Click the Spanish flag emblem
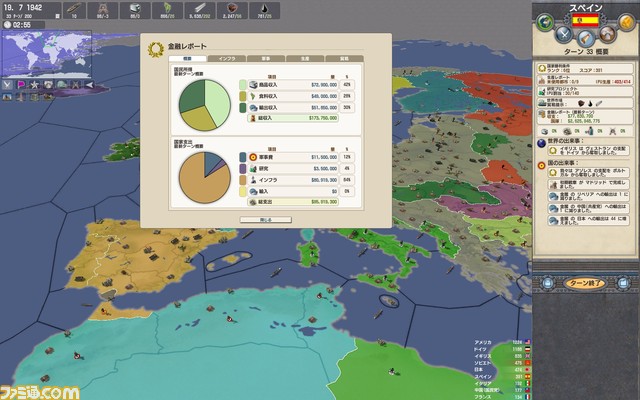Image resolution: width=640 pixels, height=400 pixels. pyautogui.click(x=585, y=20)
